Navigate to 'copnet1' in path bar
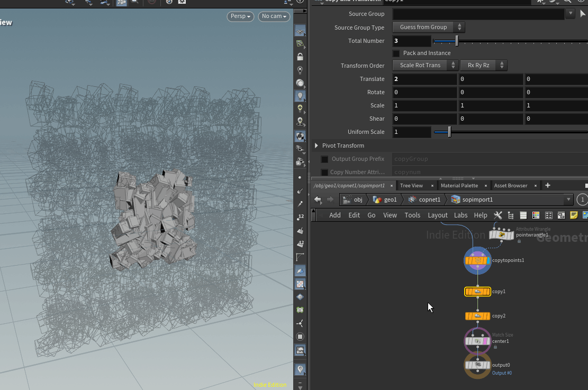The image size is (588, 390). [425, 199]
